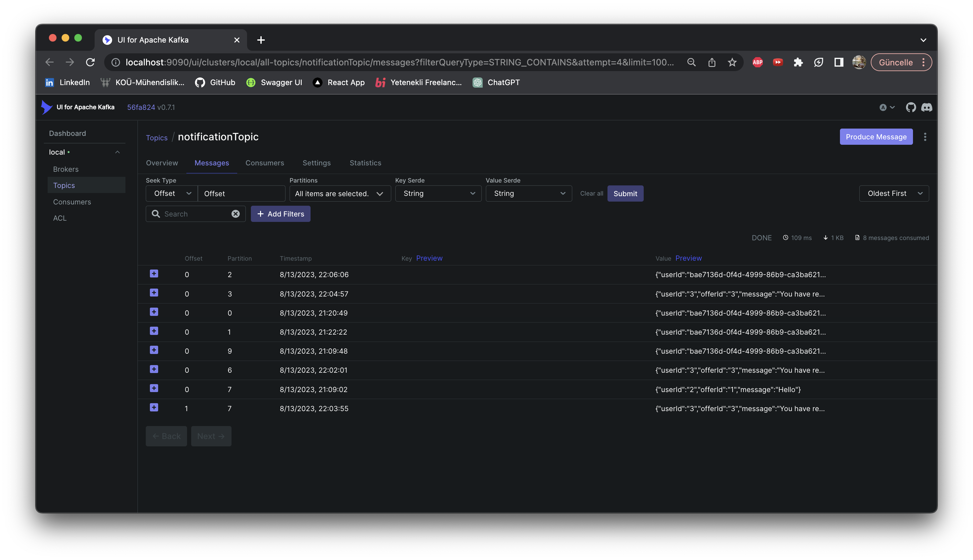This screenshot has height=560, width=973.
Task: Collapse the local cluster section
Action: pos(117,152)
